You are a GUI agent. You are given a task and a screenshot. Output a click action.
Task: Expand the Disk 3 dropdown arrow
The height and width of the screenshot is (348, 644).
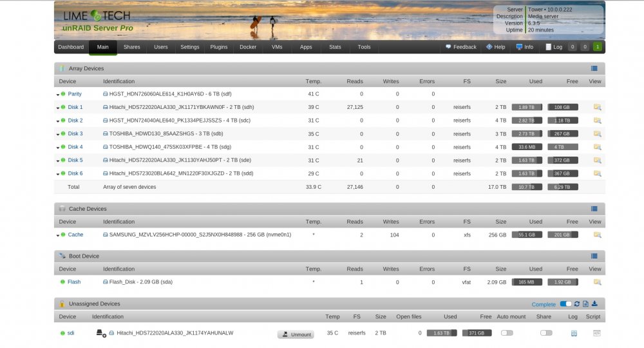point(58,134)
